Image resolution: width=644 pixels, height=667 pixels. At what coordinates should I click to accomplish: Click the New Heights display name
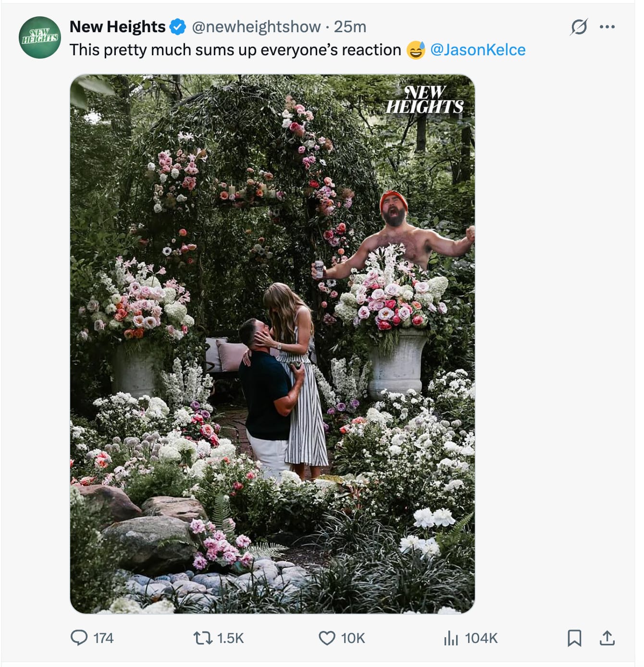click(x=117, y=27)
